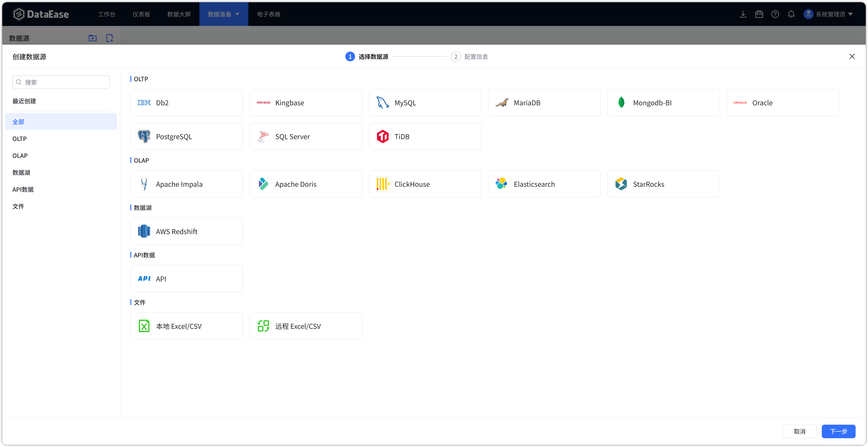
Task: Choose the StarRocks data source
Action: (x=663, y=184)
